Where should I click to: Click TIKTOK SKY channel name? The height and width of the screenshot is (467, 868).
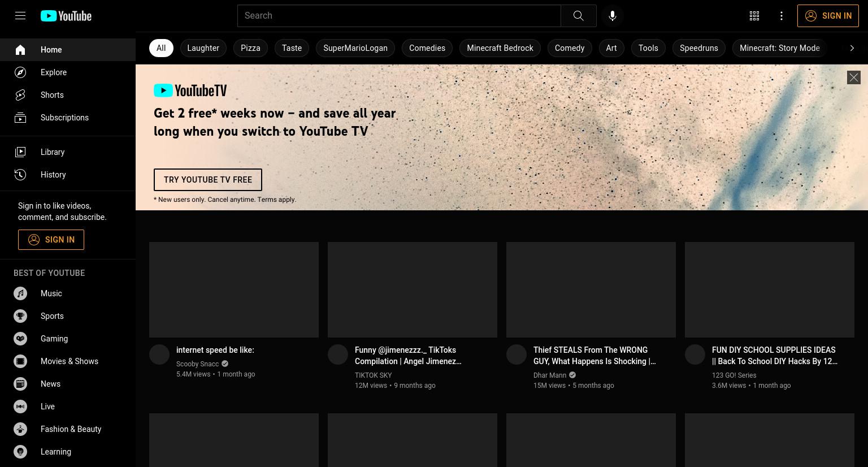coord(373,375)
